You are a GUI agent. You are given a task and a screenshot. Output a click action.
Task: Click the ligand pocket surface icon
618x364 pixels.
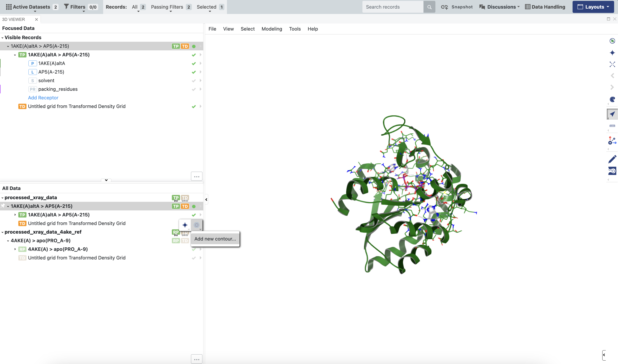pyautogui.click(x=612, y=171)
